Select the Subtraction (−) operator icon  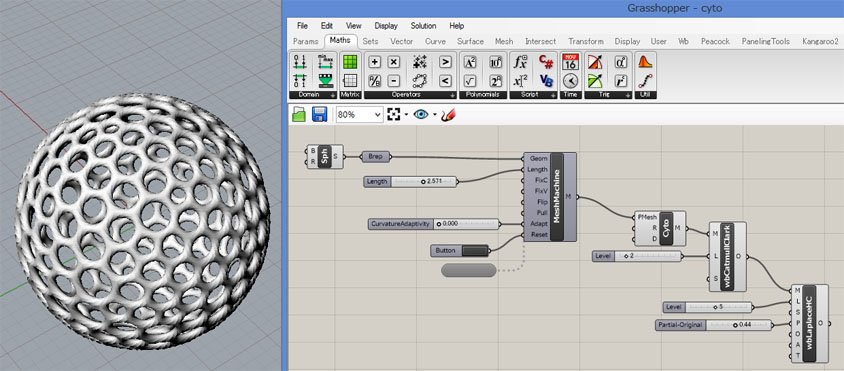click(x=394, y=81)
